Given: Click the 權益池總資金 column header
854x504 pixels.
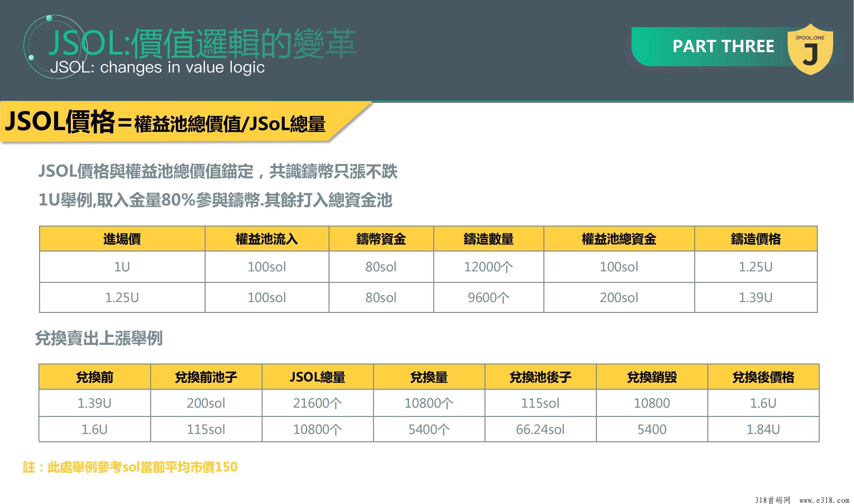Looking at the screenshot, I should click(619, 239).
